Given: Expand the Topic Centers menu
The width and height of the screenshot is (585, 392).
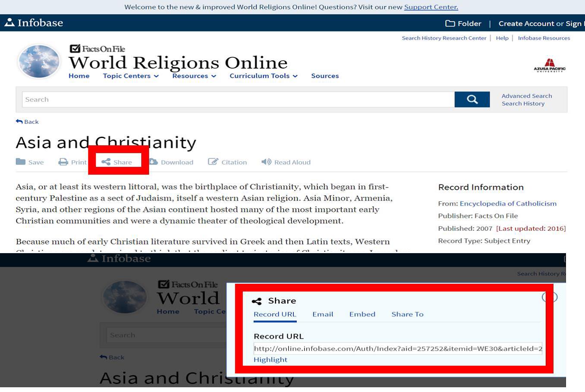Looking at the screenshot, I should 131,76.
